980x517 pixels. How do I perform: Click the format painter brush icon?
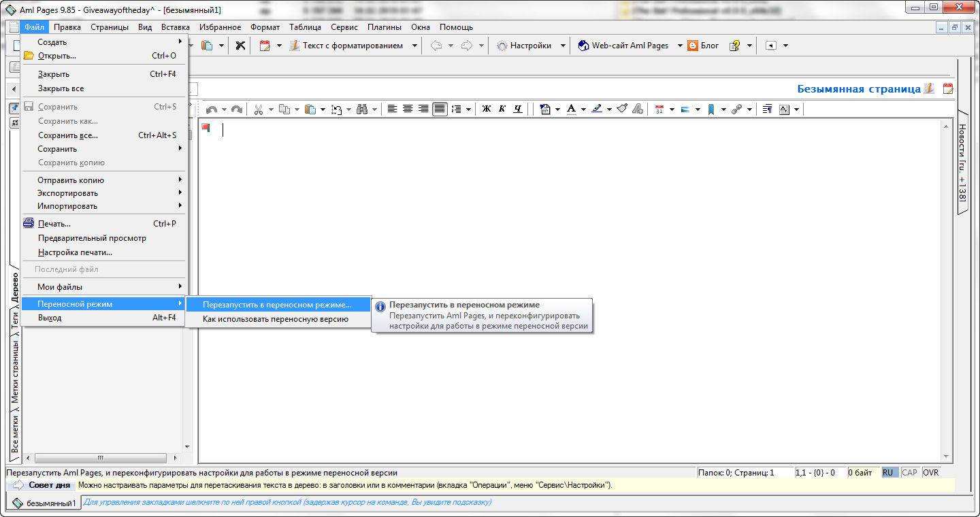click(x=622, y=109)
